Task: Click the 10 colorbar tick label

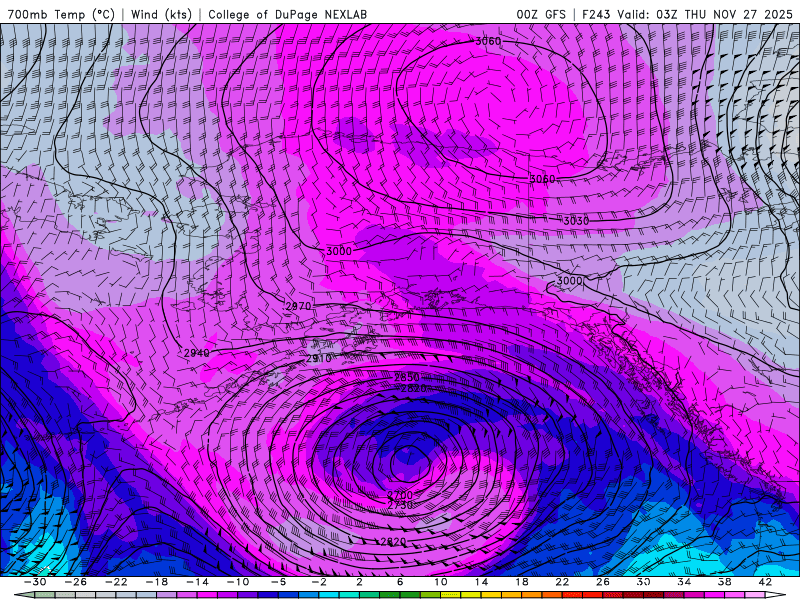Action: click(440, 582)
